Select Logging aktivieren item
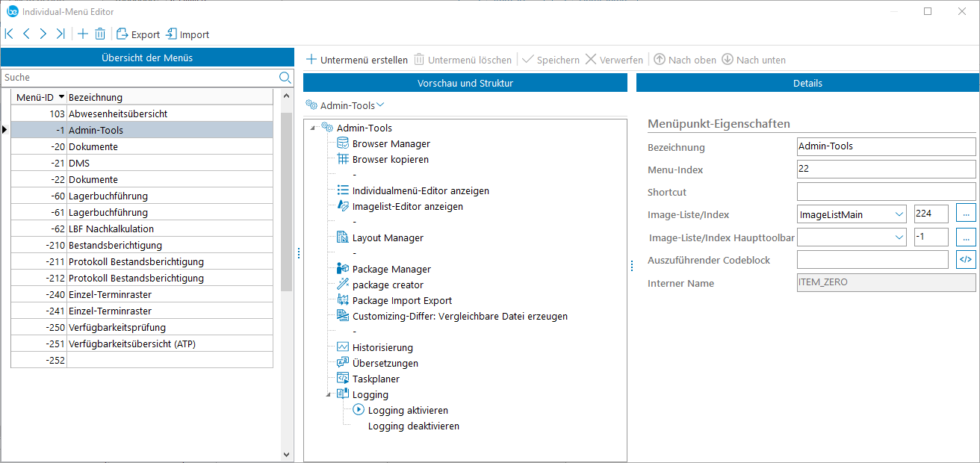The width and height of the screenshot is (980, 463). click(407, 410)
